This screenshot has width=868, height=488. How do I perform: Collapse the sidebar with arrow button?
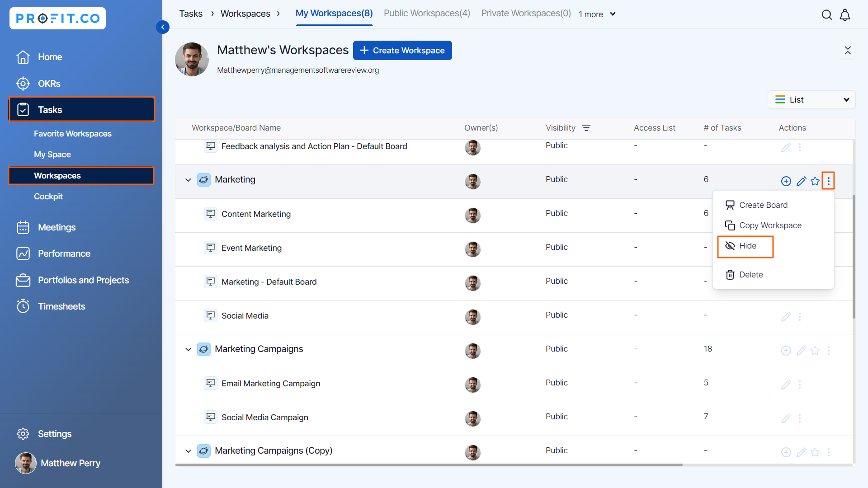click(163, 27)
